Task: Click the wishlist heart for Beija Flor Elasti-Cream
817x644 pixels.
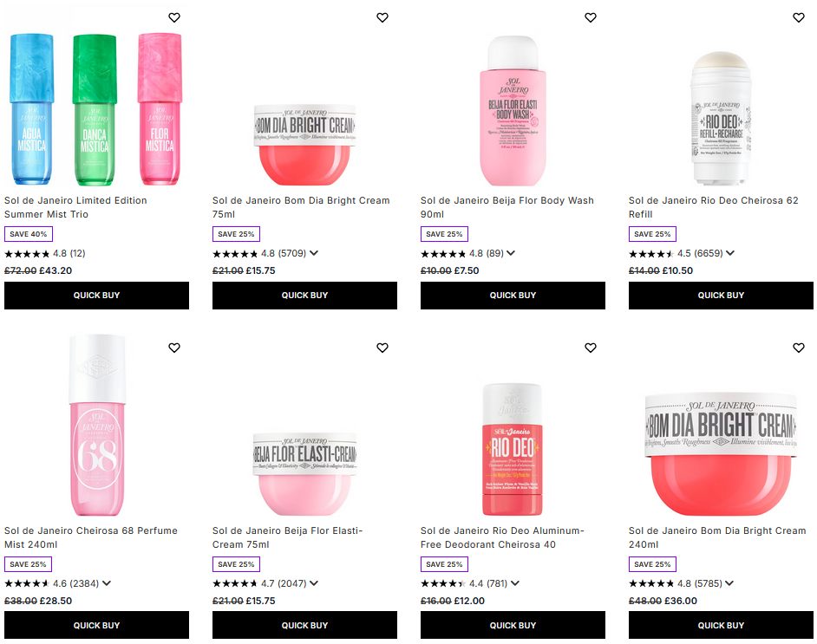Action: point(382,348)
